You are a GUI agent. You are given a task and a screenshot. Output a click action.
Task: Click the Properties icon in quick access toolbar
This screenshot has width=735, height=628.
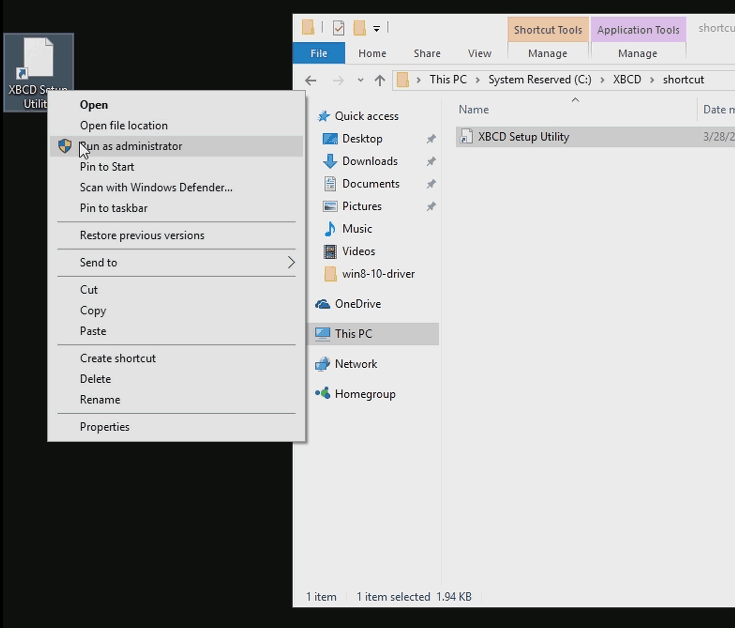tap(338, 28)
